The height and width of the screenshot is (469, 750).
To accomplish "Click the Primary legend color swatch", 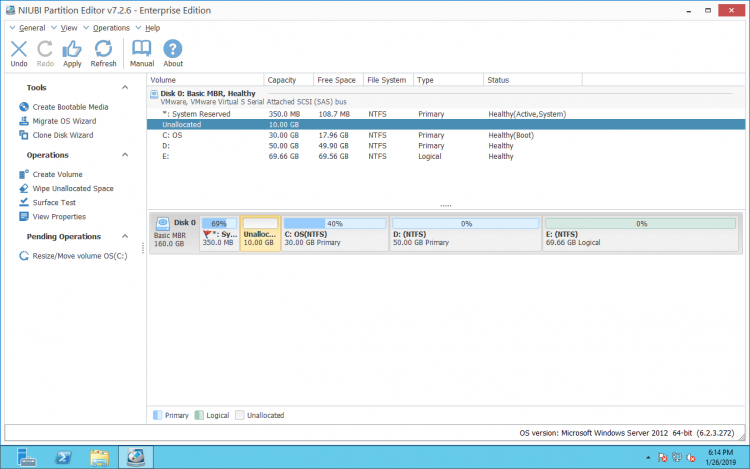I will 157,415.
